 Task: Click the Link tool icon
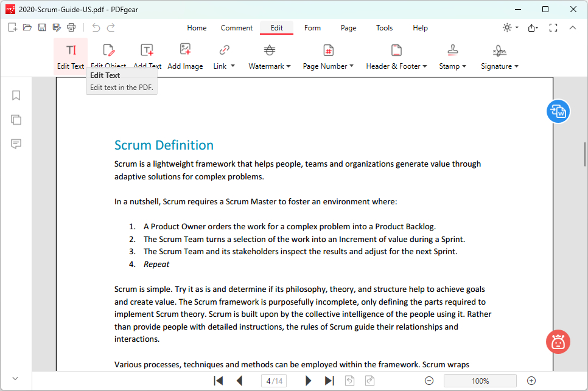click(224, 50)
